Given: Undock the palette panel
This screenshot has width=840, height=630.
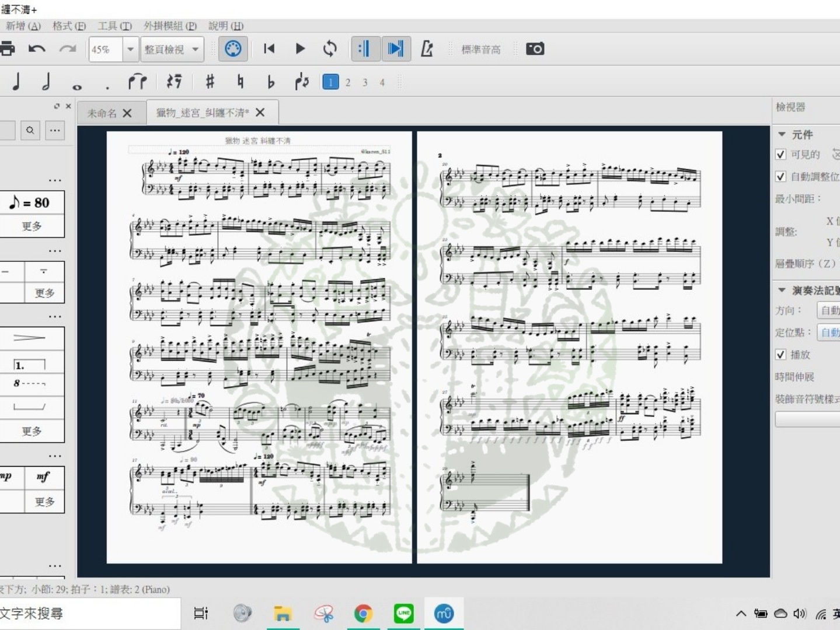Looking at the screenshot, I should click(57, 106).
